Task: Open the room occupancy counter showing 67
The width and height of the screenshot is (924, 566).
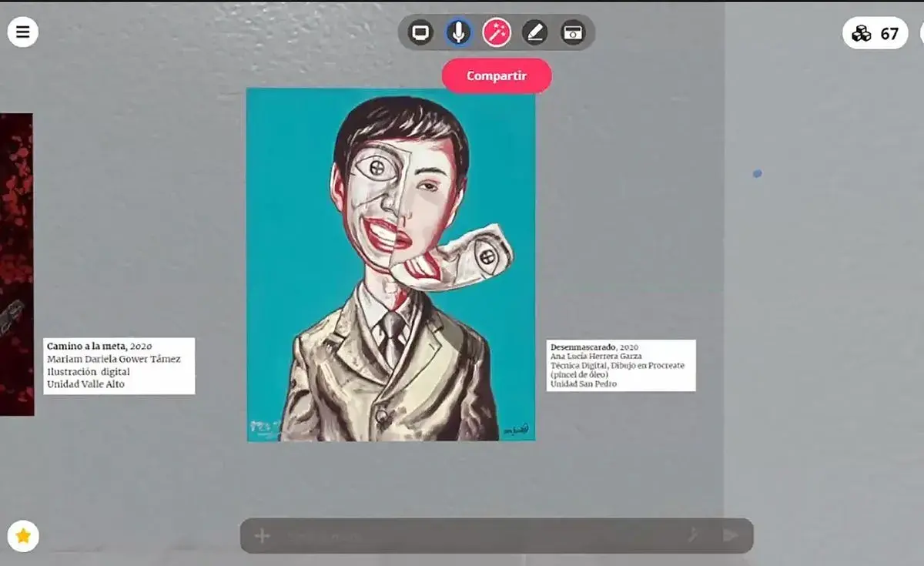Action: [875, 33]
